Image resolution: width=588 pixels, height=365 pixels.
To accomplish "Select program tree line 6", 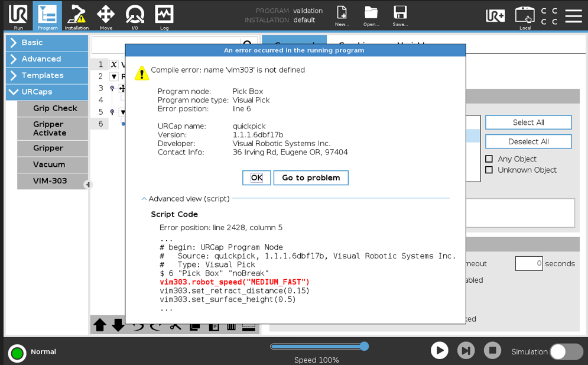I will [100, 124].
